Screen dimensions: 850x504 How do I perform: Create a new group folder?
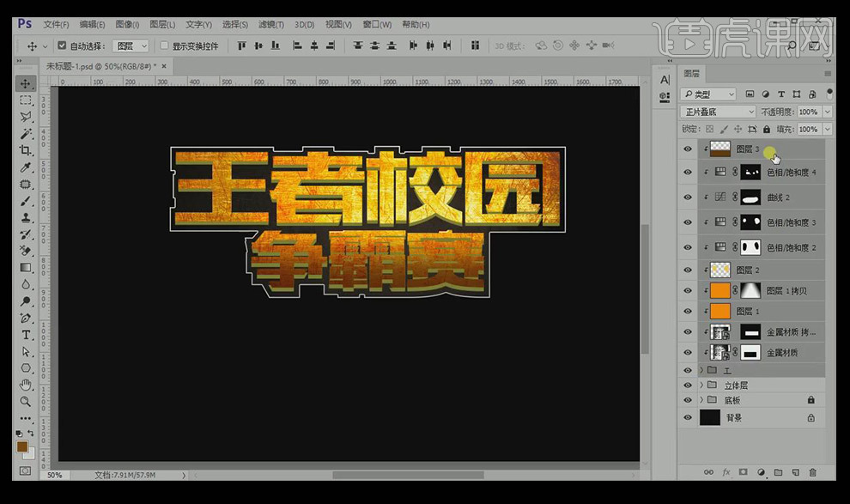click(x=779, y=472)
